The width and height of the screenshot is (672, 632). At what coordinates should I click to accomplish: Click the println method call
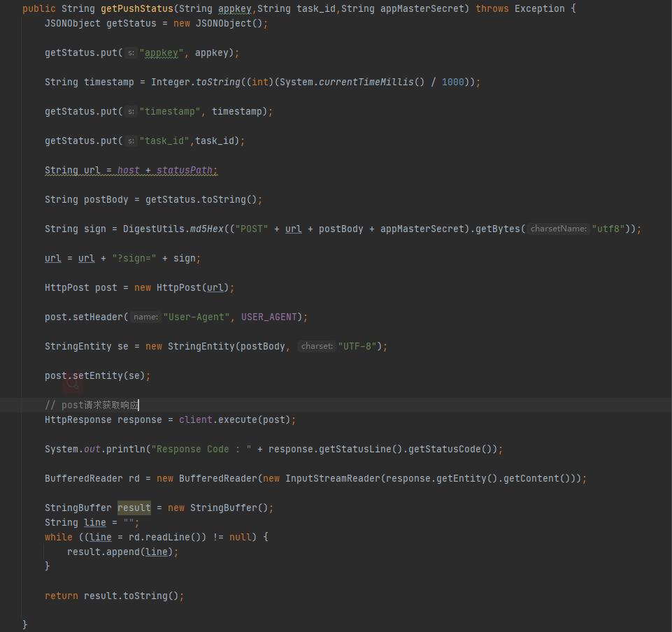point(126,449)
